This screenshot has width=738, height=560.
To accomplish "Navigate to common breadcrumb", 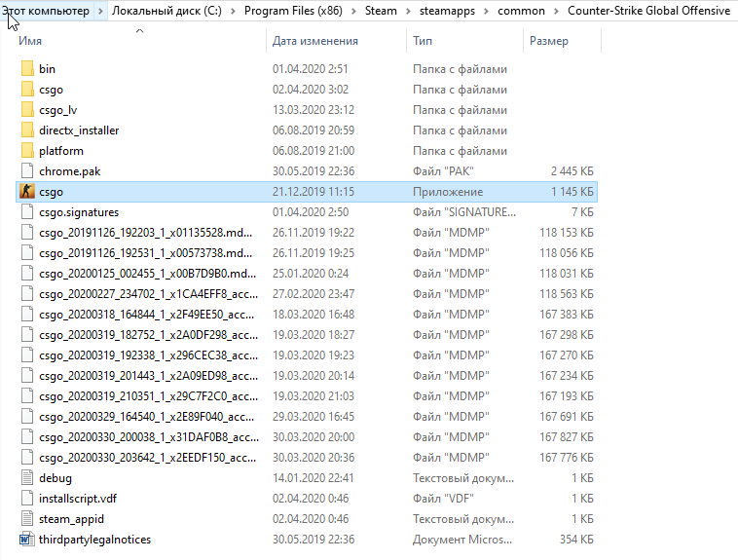I will point(521,11).
